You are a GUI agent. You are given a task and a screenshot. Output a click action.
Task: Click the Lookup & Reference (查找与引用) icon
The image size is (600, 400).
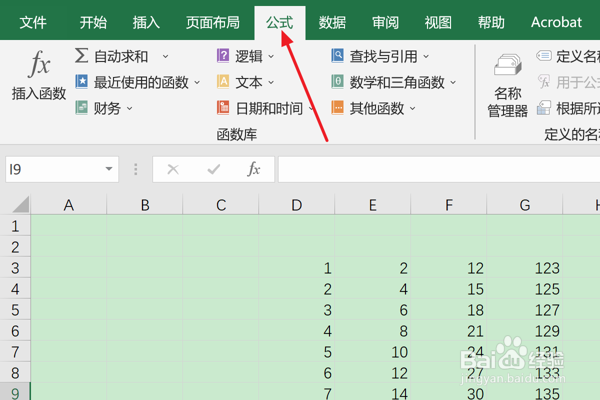[337, 56]
